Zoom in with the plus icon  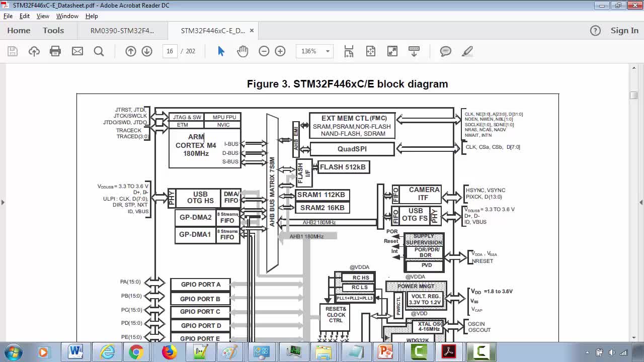tap(280, 51)
